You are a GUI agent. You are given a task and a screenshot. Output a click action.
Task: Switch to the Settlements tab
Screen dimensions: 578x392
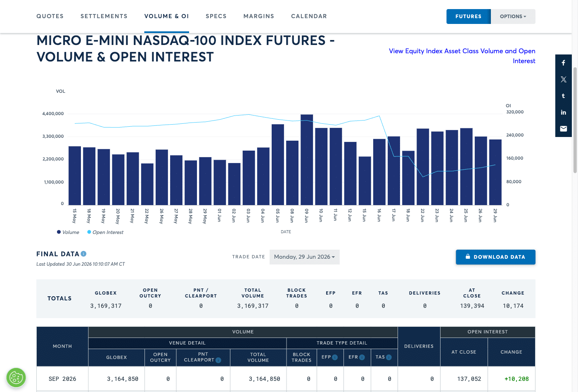point(104,16)
